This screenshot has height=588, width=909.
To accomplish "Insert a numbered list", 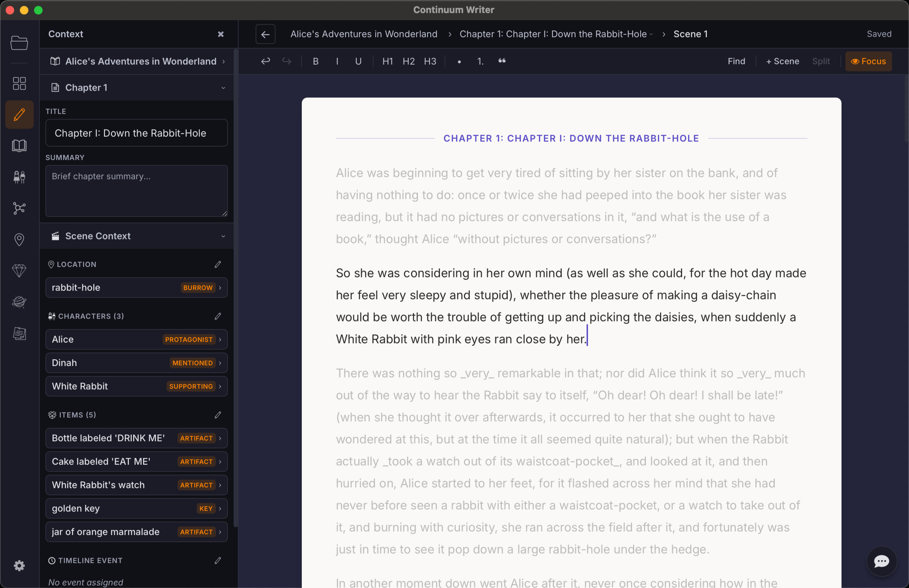I will coord(480,61).
